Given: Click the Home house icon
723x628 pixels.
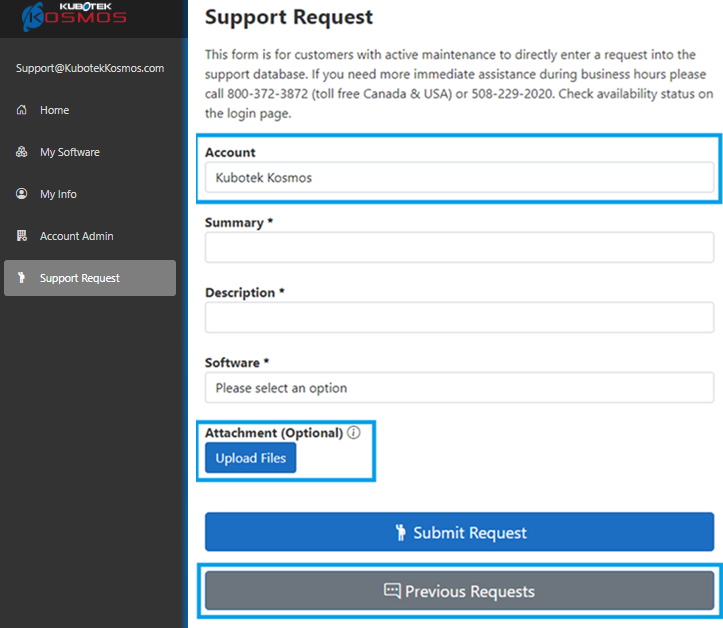Looking at the screenshot, I should click(22, 110).
